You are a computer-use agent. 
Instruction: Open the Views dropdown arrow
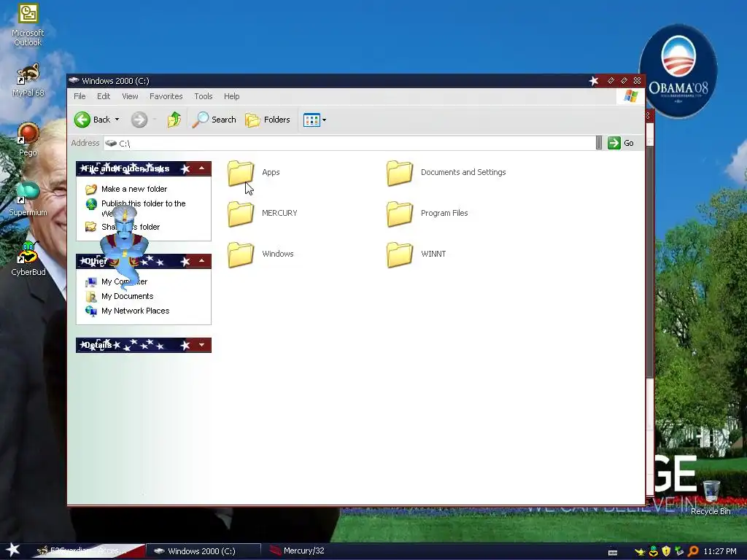(x=325, y=120)
